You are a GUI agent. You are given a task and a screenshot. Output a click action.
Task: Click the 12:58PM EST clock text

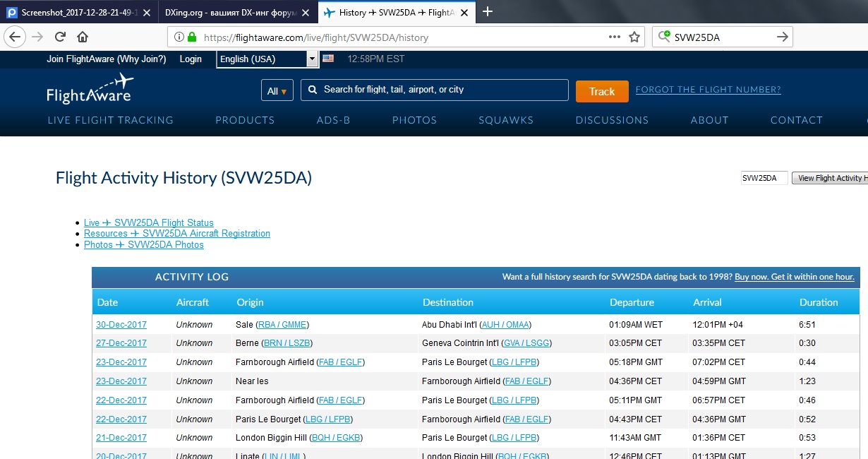click(x=376, y=59)
